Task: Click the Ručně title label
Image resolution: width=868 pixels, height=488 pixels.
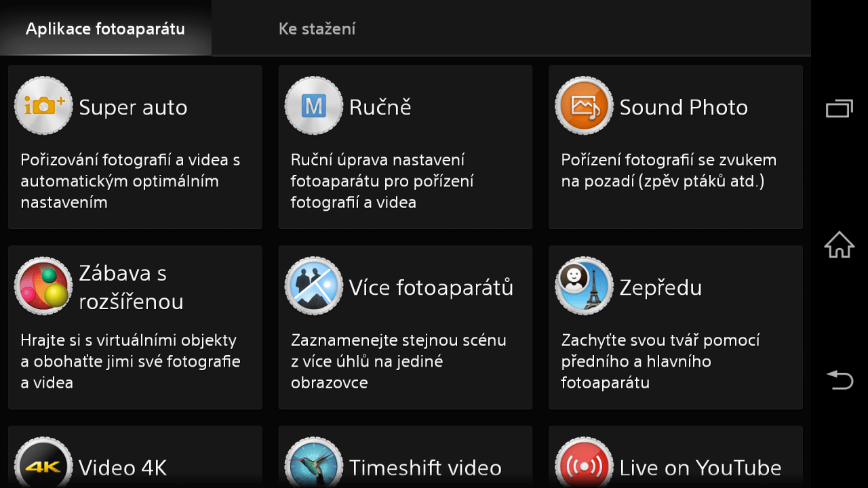Action: click(380, 107)
